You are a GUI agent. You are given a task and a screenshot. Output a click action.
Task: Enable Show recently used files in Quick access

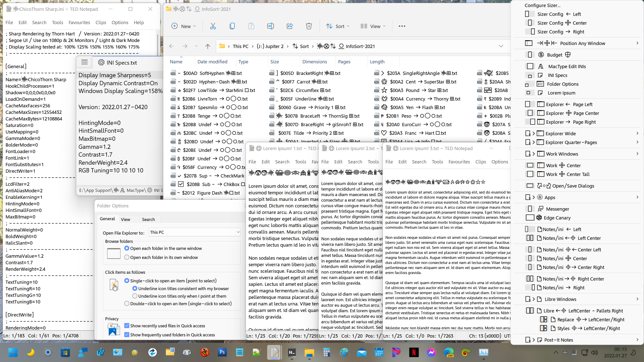pos(127,325)
